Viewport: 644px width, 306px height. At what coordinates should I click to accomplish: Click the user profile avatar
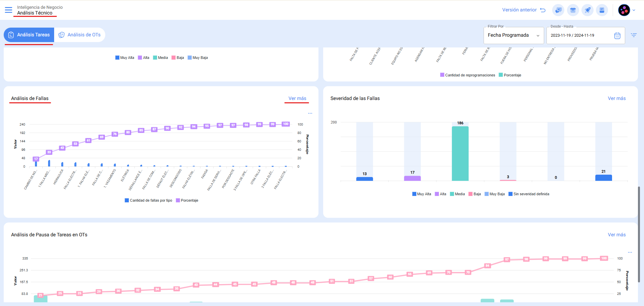pyautogui.click(x=624, y=10)
